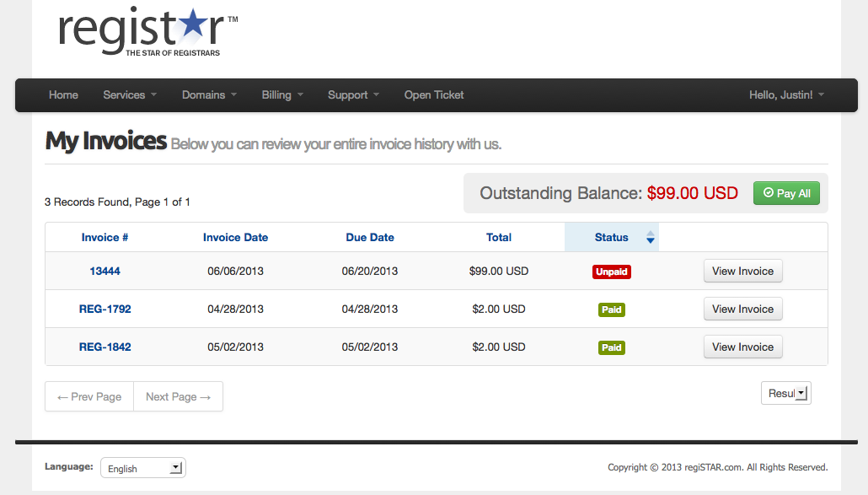The height and width of the screenshot is (495, 868).
Task: Click the Paid badge for REG-1842
Action: coord(612,347)
